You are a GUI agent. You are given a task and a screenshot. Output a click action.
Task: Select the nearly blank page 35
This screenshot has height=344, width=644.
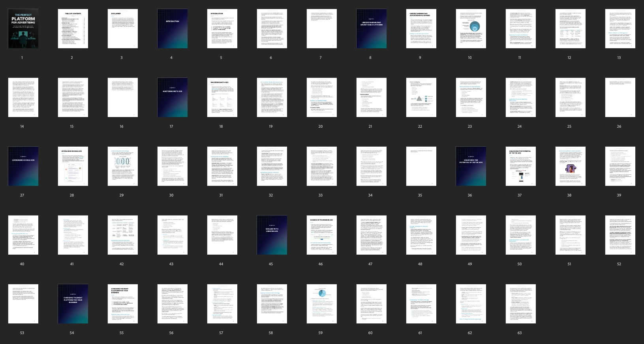[x=421, y=166]
